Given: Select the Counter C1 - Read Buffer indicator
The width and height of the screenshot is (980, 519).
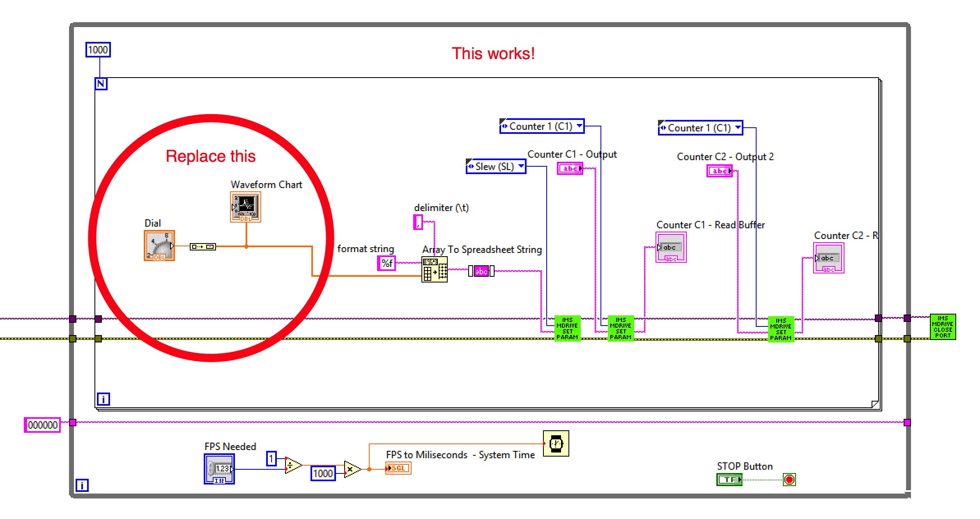Looking at the screenshot, I should [x=671, y=247].
